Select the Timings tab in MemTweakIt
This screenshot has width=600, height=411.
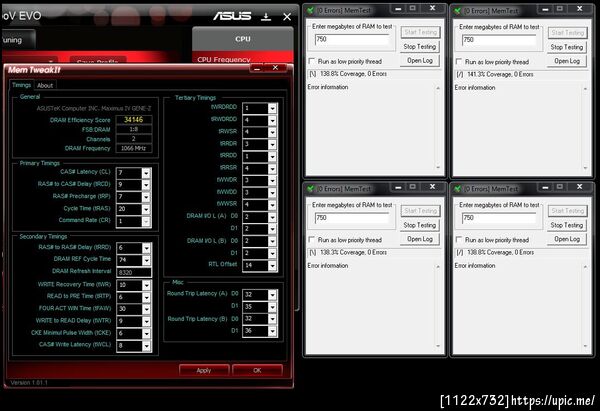point(21,85)
